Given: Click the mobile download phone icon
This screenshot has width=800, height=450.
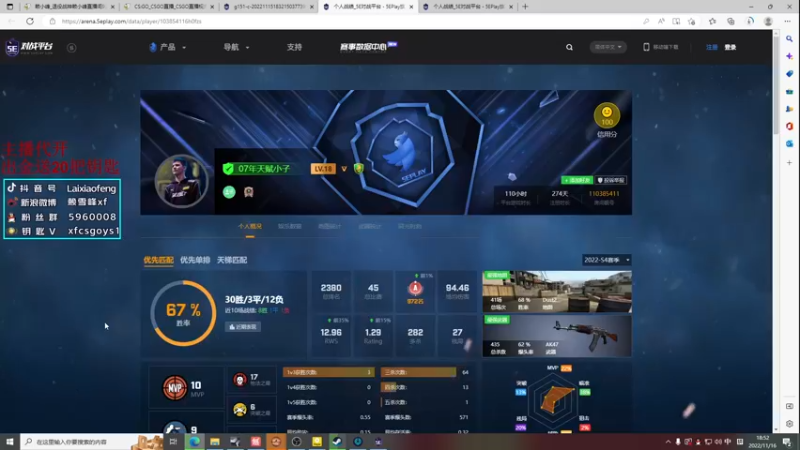Looking at the screenshot, I should (646, 47).
